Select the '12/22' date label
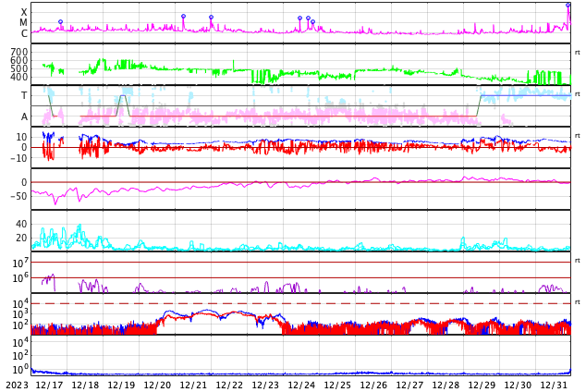The image size is (586, 392). click(x=229, y=386)
